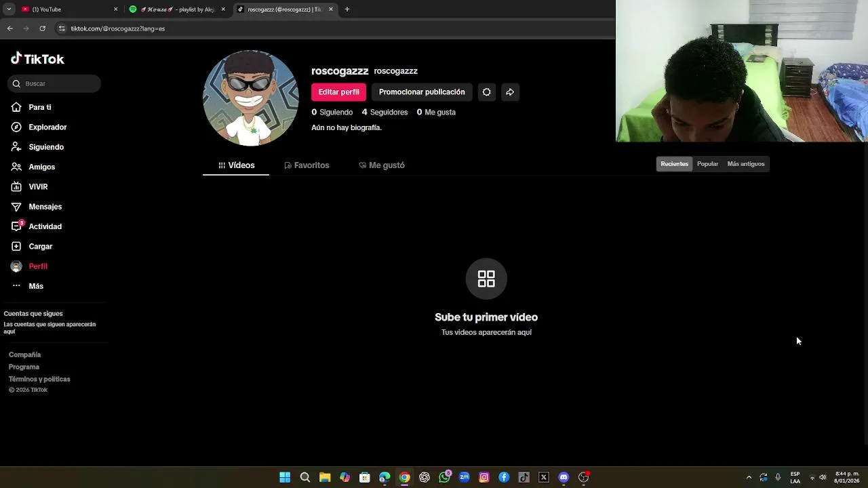Click the microphone tray icon
The image size is (868, 488).
[778, 477]
